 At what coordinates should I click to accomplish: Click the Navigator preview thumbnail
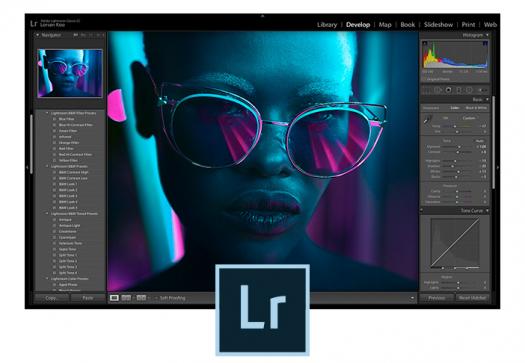(x=70, y=73)
